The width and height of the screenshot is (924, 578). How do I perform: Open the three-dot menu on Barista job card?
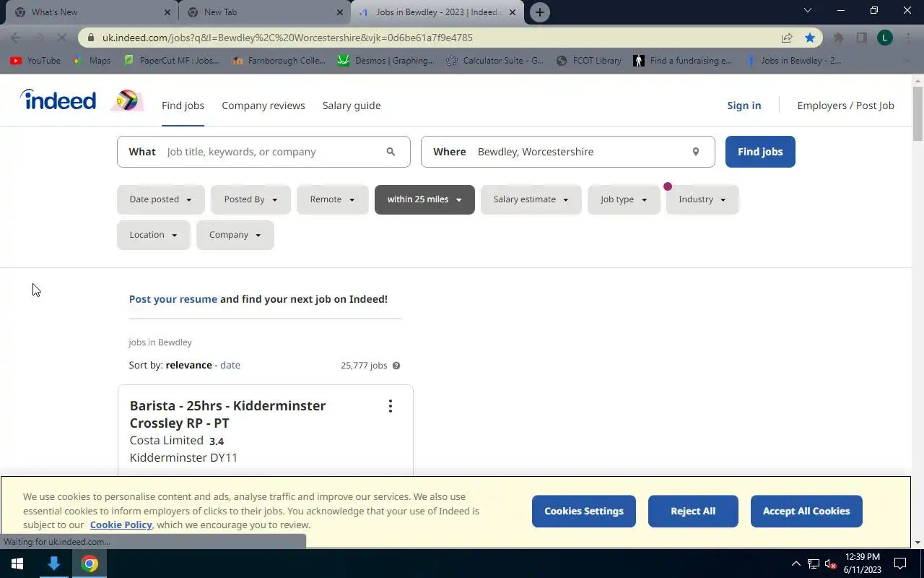coord(391,406)
